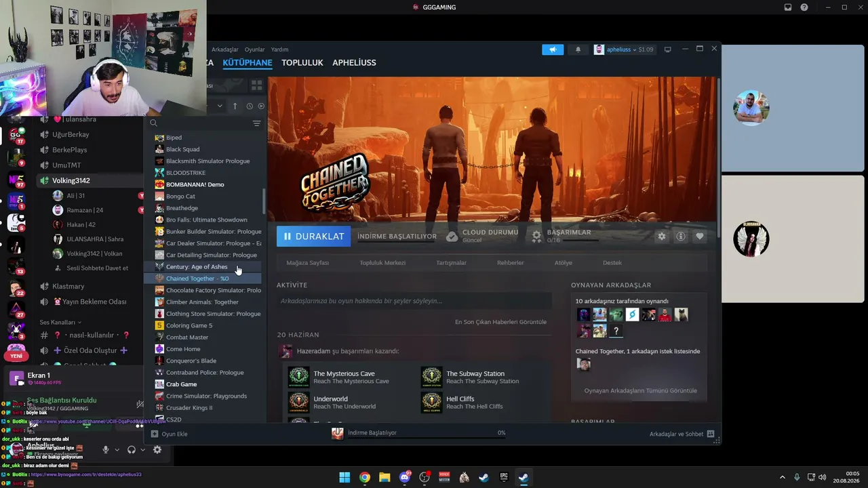Open Epic Games Launcher from taskbar

pos(504,477)
